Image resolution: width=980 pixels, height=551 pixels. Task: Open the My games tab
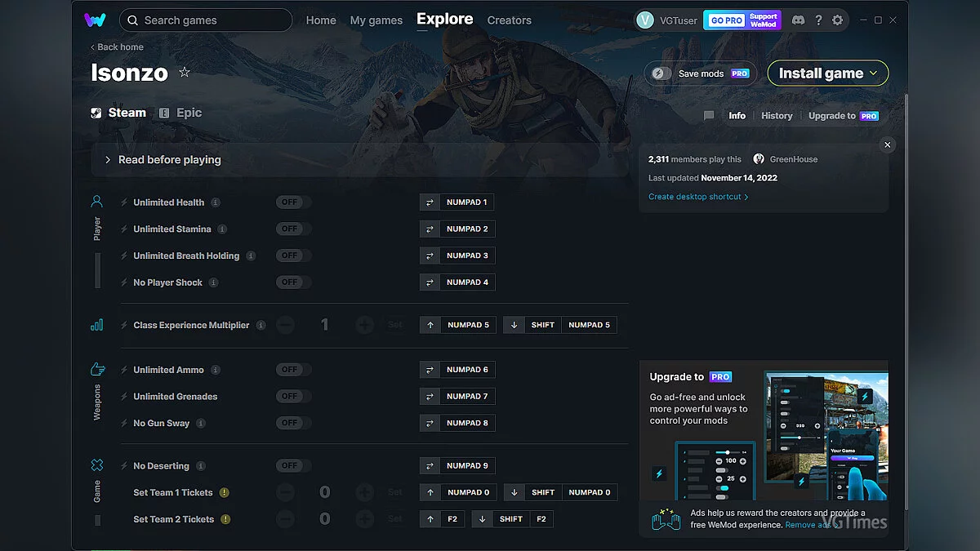(x=376, y=20)
